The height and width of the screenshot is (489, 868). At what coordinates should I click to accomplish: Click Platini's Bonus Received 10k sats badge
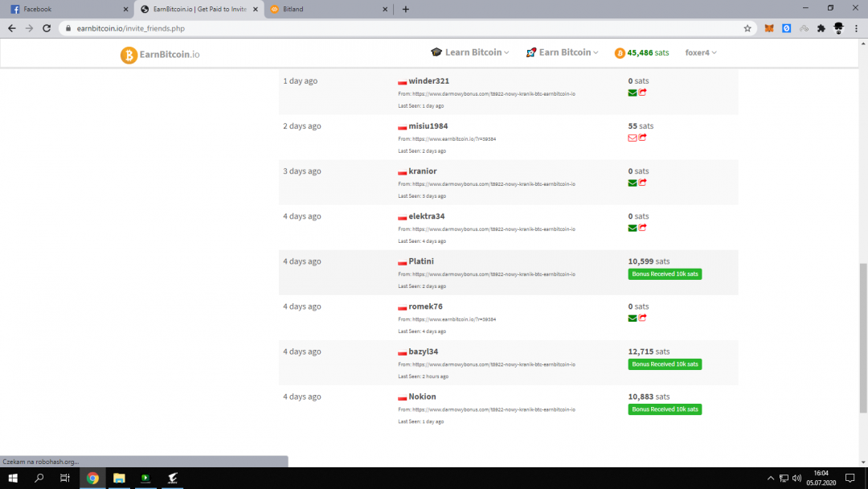tap(665, 274)
